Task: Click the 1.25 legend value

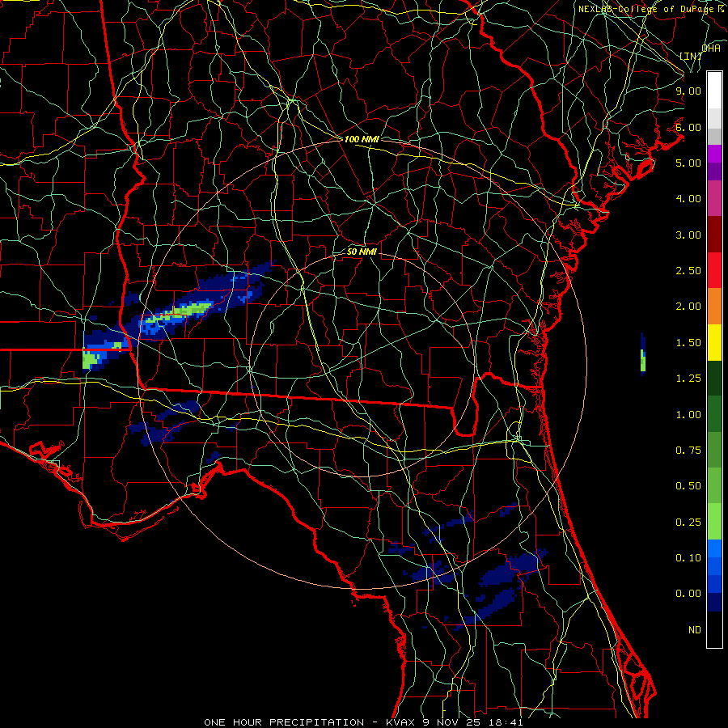Action: coord(688,379)
